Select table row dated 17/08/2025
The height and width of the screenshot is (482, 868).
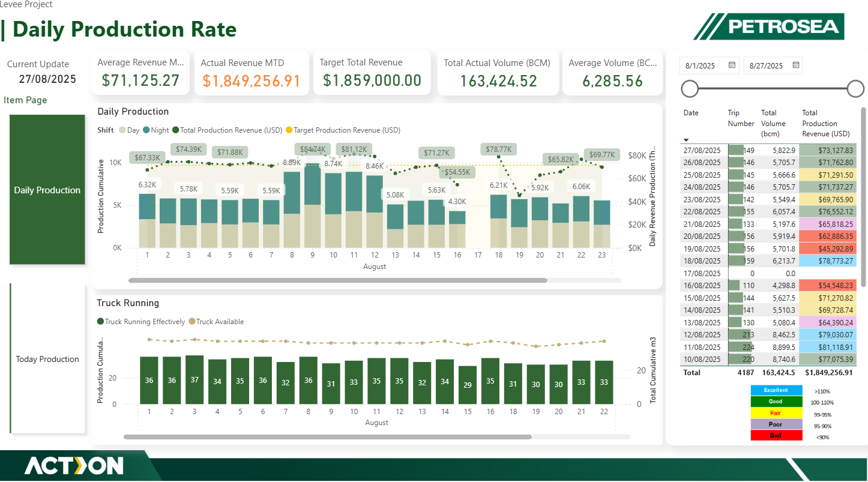coord(770,273)
